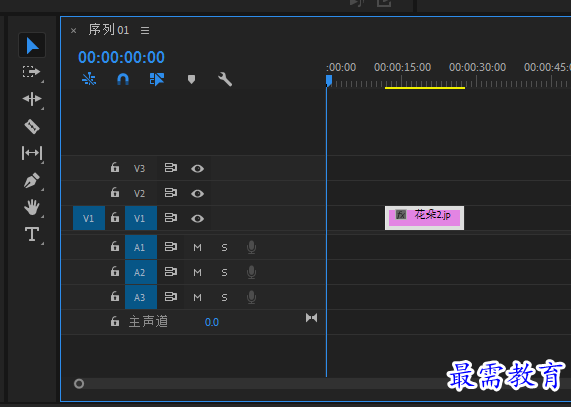Open timeline display settings wrench
Screen dimensions: 571x407
225,79
